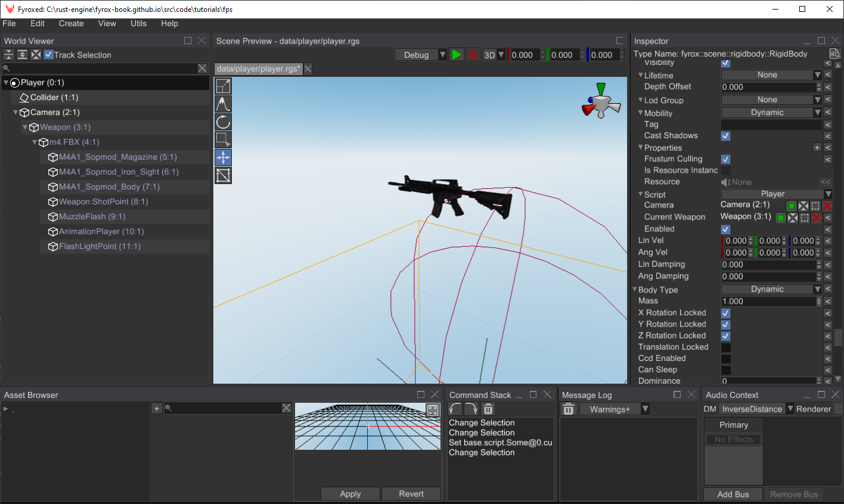The height and width of the screenshot is (504, 844).
Task: Select the Collider (1:1) node
Action: click(110, 98)
